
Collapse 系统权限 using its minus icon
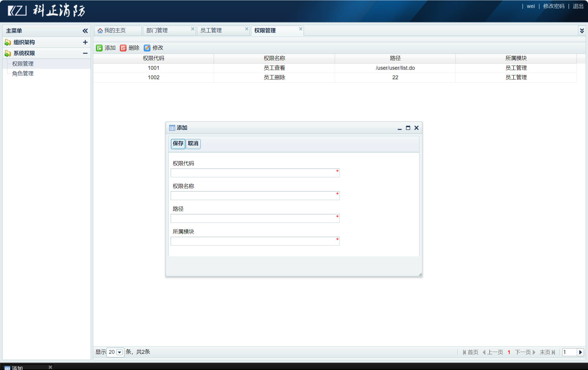click(x=85, y=53)
